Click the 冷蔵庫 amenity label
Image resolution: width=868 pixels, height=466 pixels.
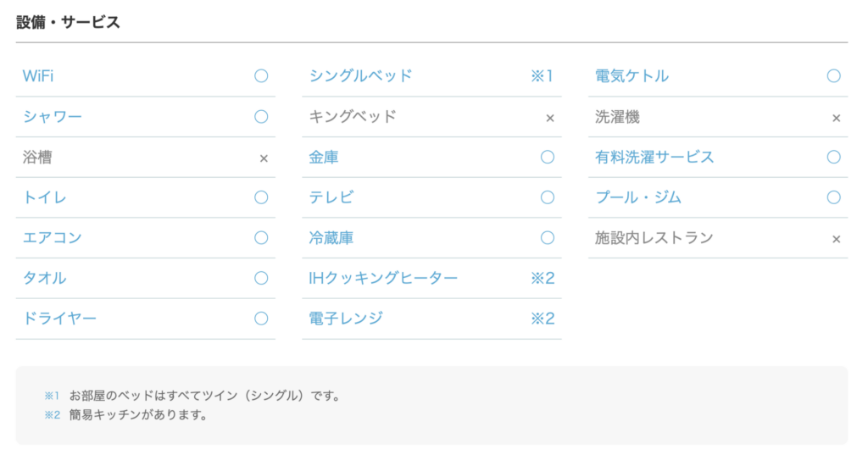tap(331, 238)
